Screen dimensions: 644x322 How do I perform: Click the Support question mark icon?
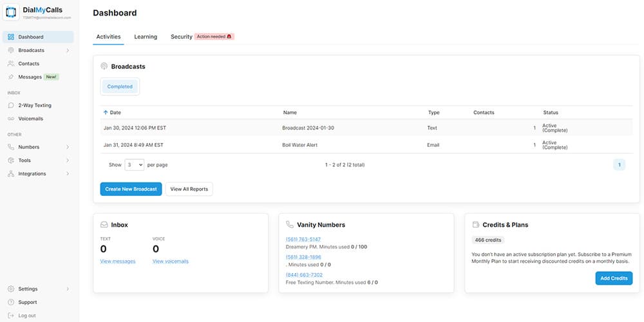pyautogui.click(x=11, y=302)
